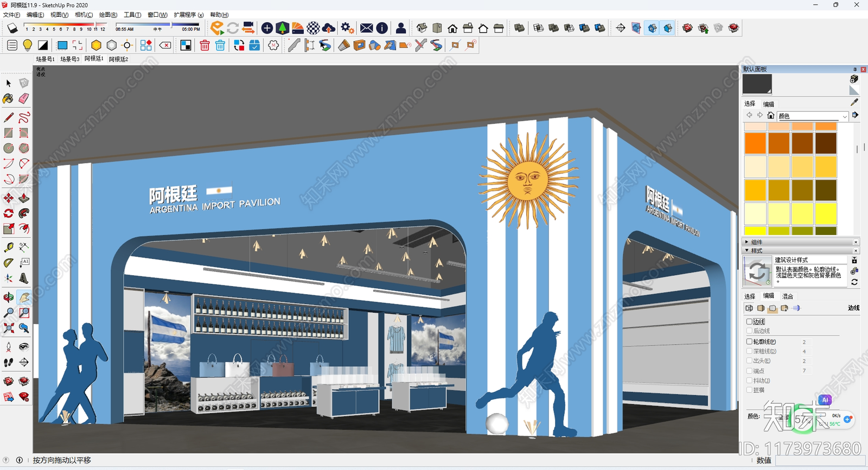Viewport: 868px width, 470px height.
Task: Open Watermark settings in style edit
Action: [x=784, y=308]
